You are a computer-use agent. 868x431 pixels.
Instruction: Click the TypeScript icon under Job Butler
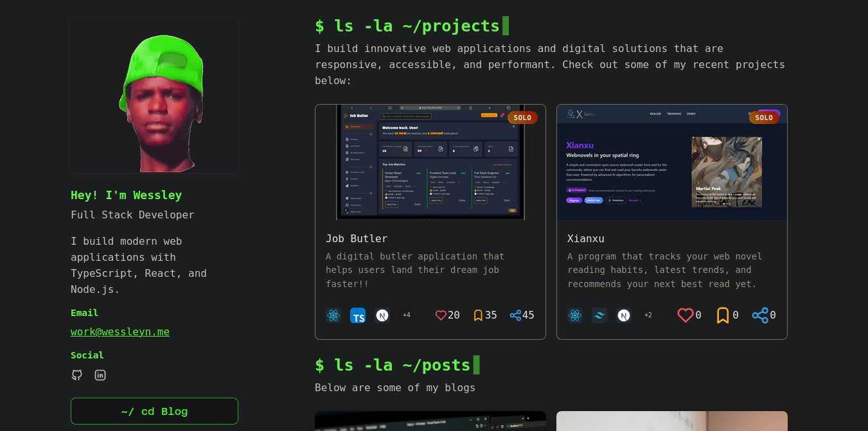tap(358, 315)
